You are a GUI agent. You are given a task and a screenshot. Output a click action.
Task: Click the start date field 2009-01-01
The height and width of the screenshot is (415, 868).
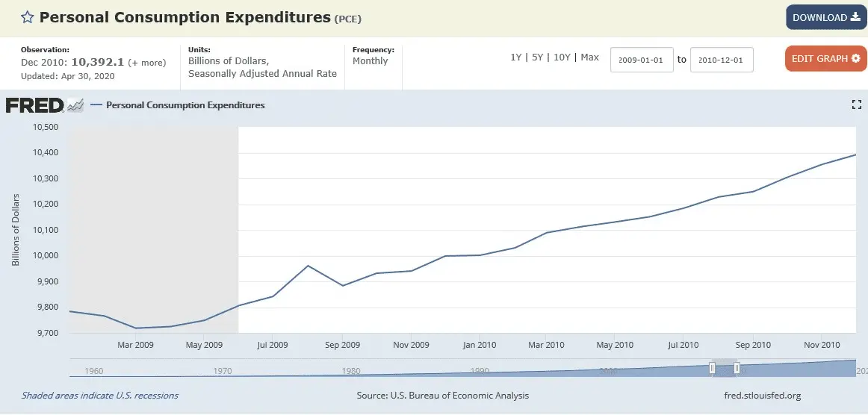click(642, 60)
